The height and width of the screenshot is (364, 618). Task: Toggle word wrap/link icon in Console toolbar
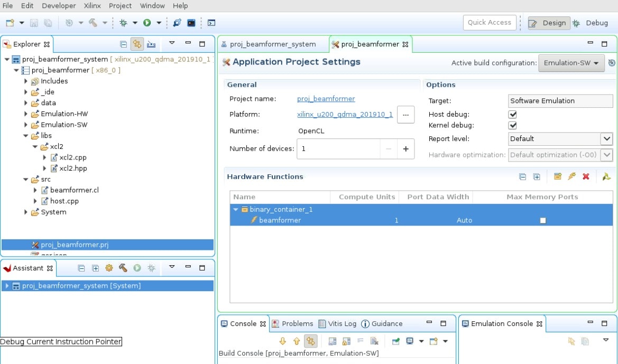[x=310, y=341]
